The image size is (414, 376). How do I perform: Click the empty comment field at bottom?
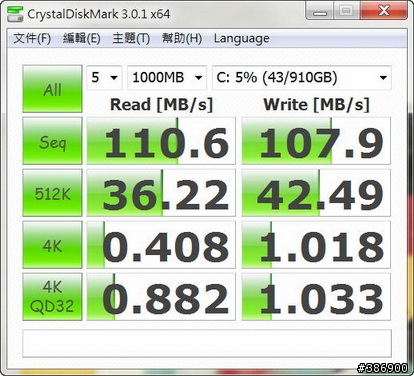tap(207, 343)
